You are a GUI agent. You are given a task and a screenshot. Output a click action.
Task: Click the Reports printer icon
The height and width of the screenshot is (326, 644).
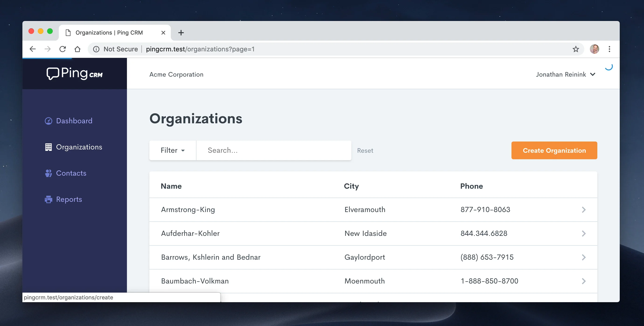[48, 199]
